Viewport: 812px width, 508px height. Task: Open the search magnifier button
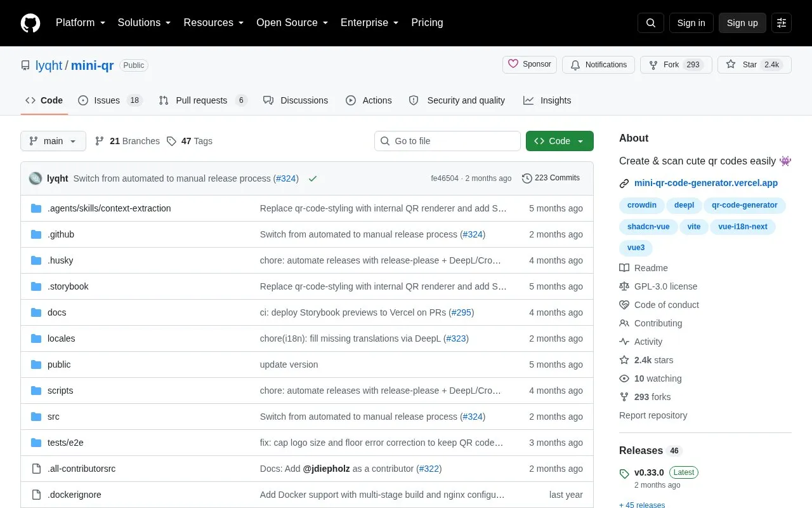tap(651, 23)
